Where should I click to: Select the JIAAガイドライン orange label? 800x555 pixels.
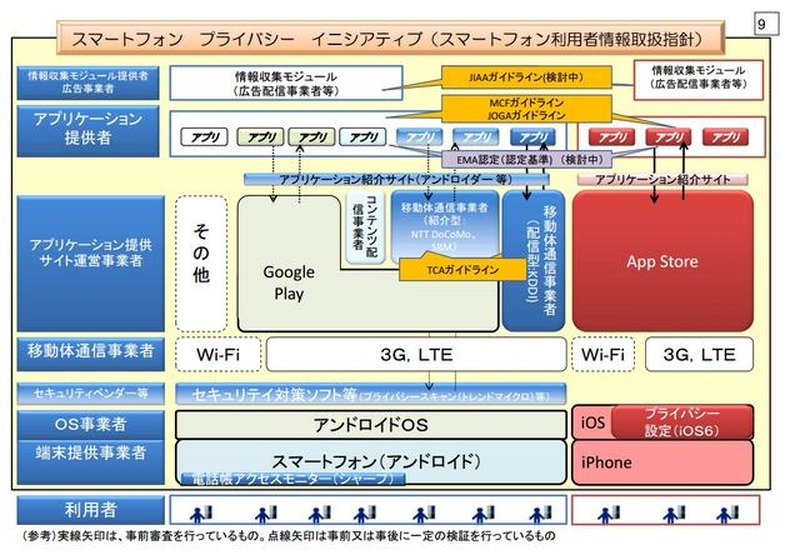pos(511,77)
